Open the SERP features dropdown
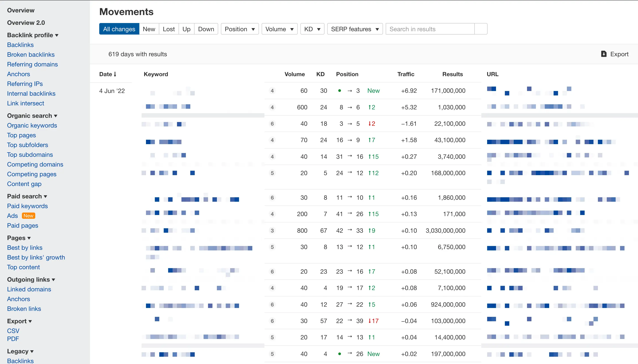Viewport: 638px width, 364px height. [355, 29]
